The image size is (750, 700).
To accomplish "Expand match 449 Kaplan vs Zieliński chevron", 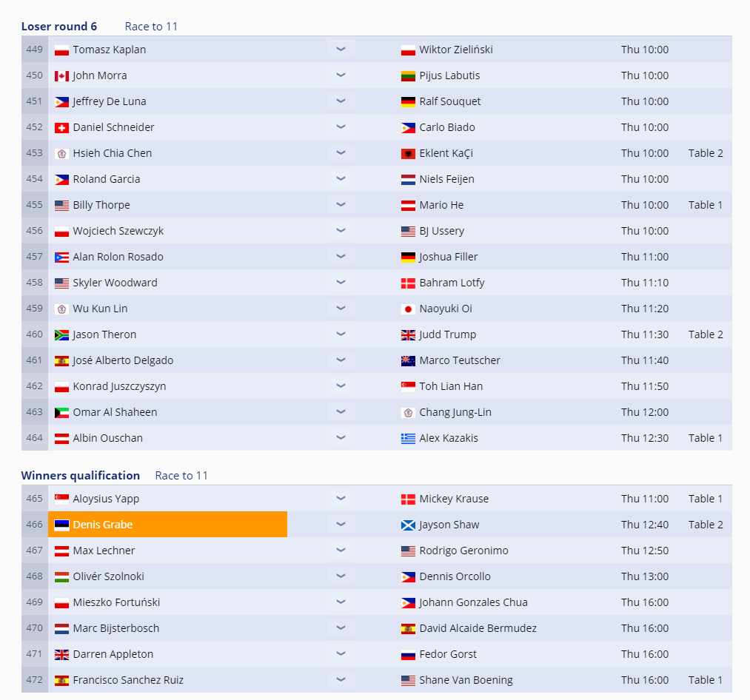I will (x=341, y=50).
